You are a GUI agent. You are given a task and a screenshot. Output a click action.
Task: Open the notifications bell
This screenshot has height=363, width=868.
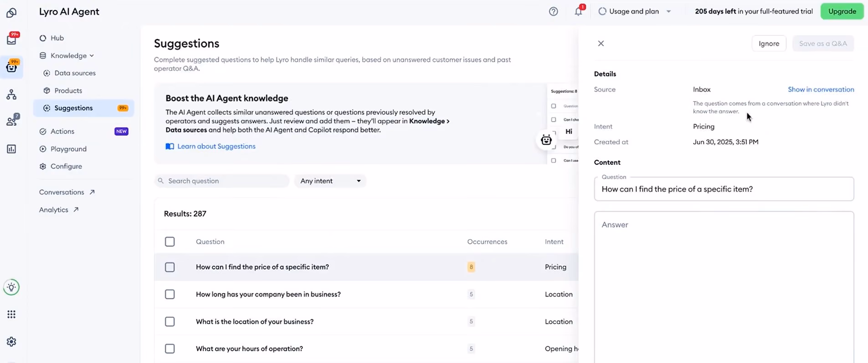[578, 11]
